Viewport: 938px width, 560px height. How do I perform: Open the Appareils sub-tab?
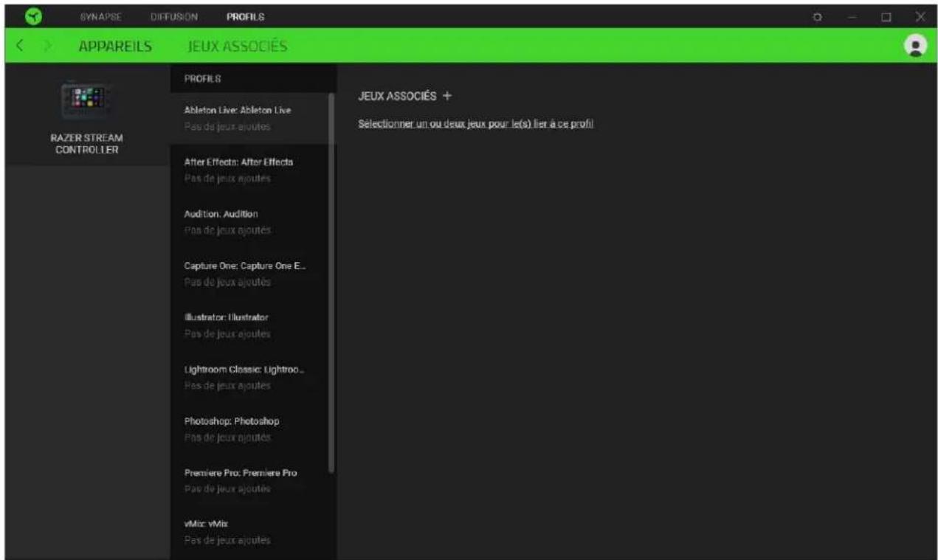114,46
